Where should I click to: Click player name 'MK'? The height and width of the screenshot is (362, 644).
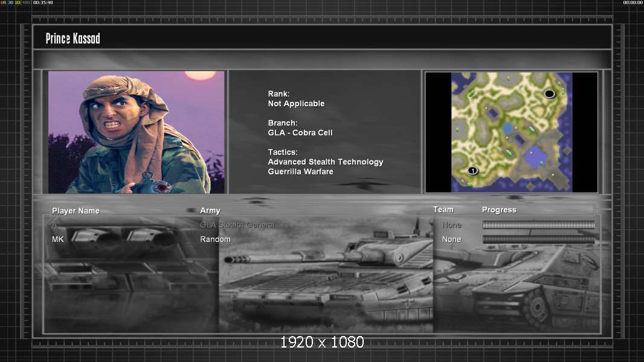58,240
